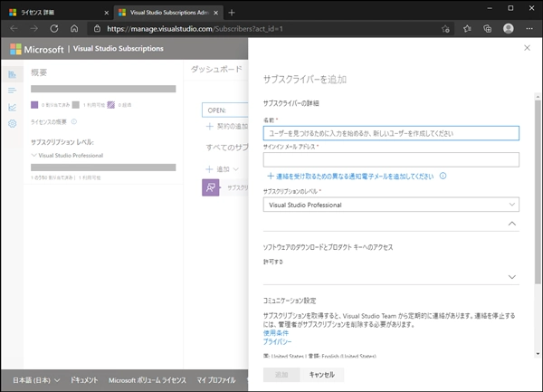Open the 使用条件 link
Screen dimensions: 543x392
276,333
